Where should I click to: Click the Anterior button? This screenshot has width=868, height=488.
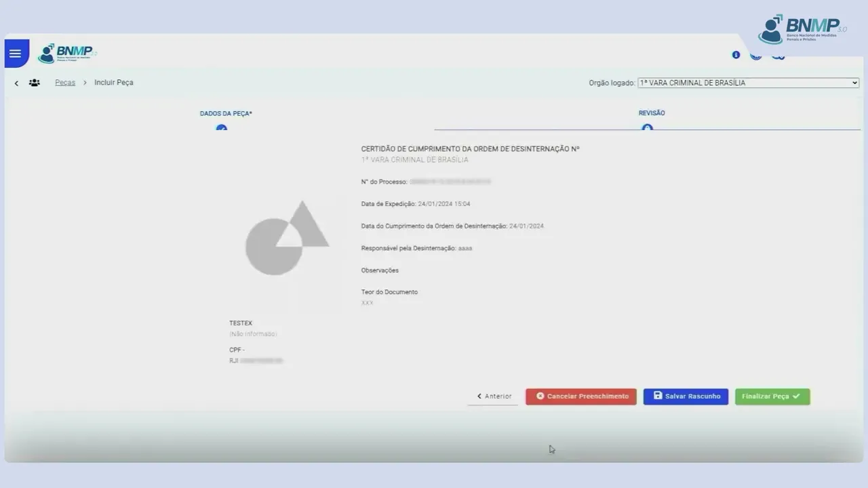[x=493, y=396]
